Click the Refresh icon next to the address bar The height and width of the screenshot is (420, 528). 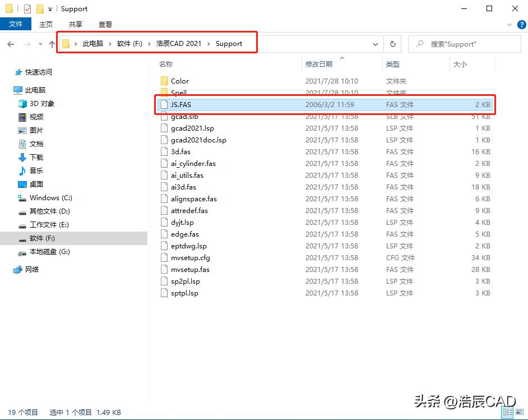pos(392,44)
